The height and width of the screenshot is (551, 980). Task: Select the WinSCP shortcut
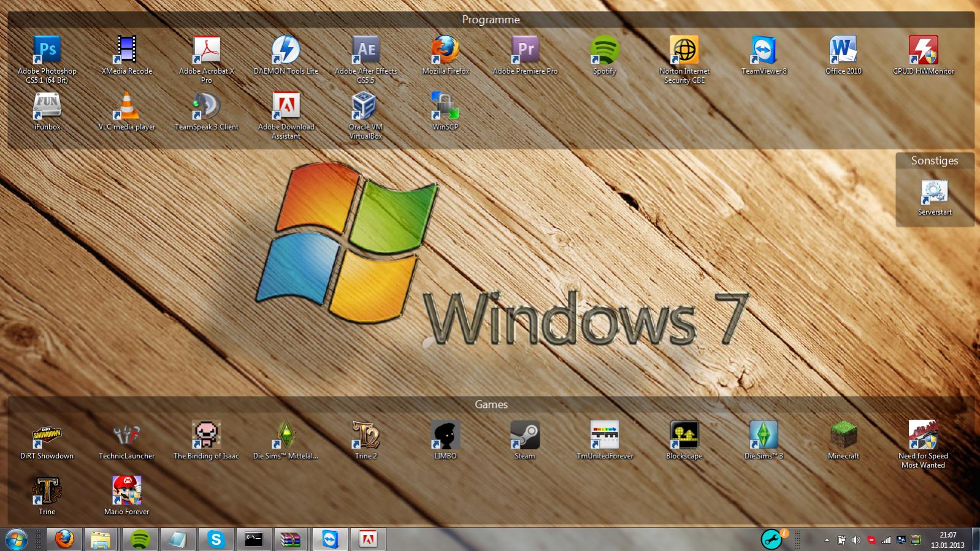click(445, 111)
